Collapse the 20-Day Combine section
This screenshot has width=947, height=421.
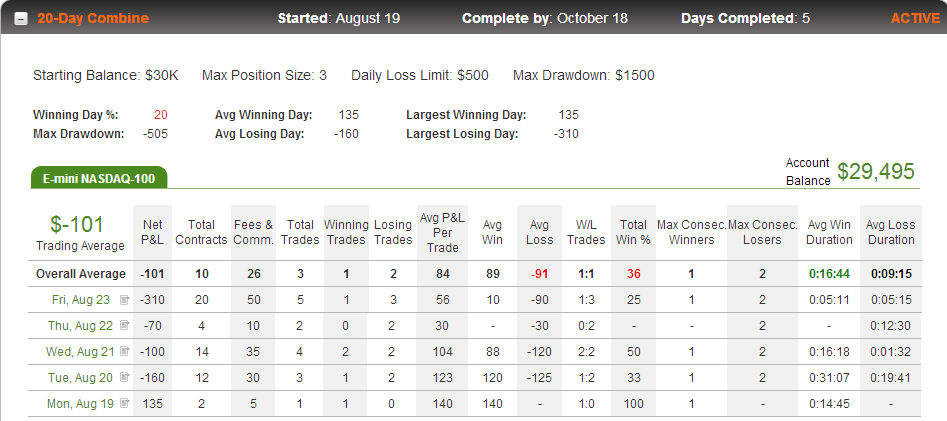point(21,19)
